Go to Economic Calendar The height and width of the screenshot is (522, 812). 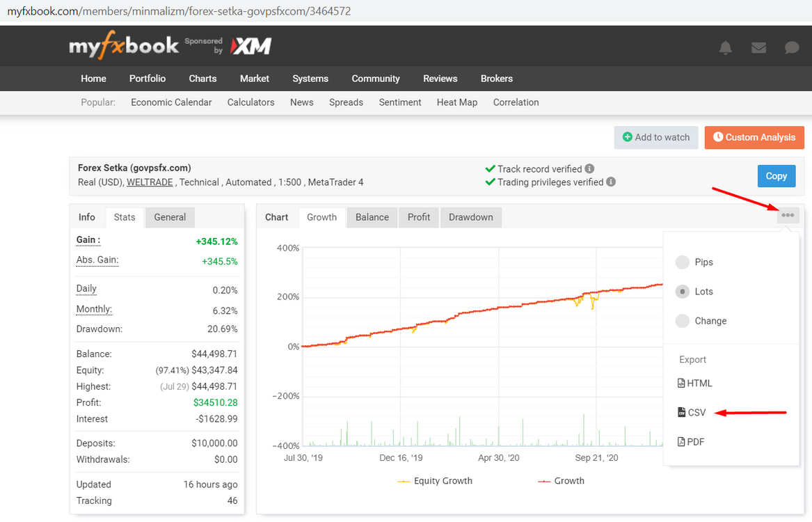(171, 102)
